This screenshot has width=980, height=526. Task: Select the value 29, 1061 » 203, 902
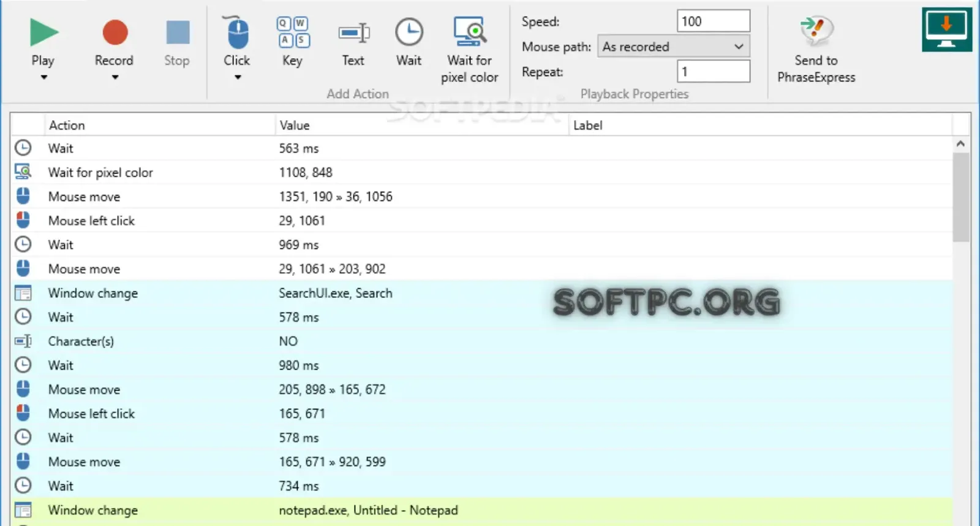click(x=333, y=269)
